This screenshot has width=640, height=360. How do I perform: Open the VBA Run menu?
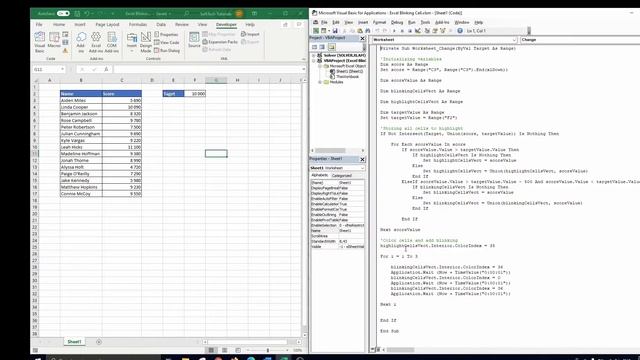[x=412, y=22]
